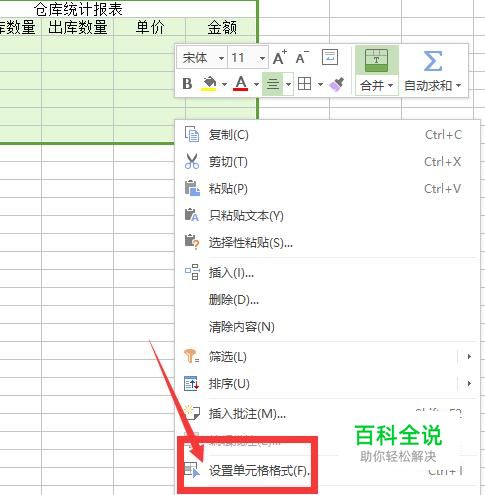Image resolution: width=485 pixels, height=495 pixels.
Task: Toggle bold formatting in mini toolbar
Action: [x=187, y=84]
